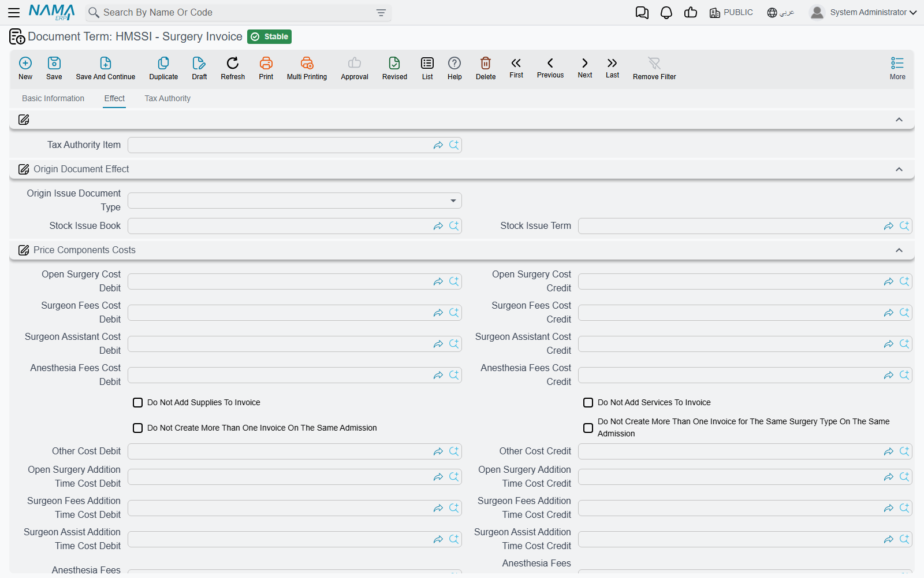Collapse the Origin Document Effect section
Screen dimensions: 924x578
coord(899,169)
